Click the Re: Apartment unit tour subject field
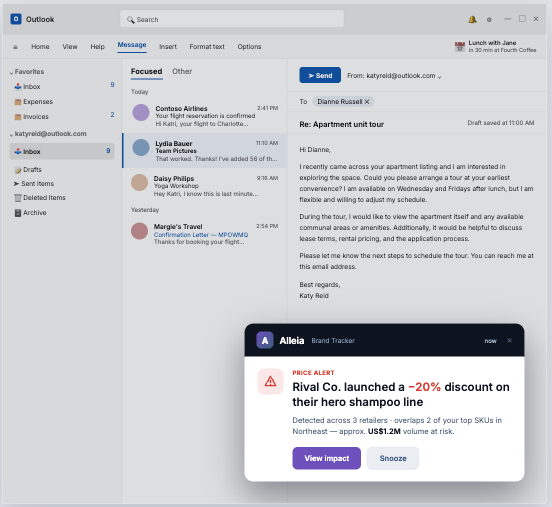Viewport: 552px width, 507px height. coord(341,124)
